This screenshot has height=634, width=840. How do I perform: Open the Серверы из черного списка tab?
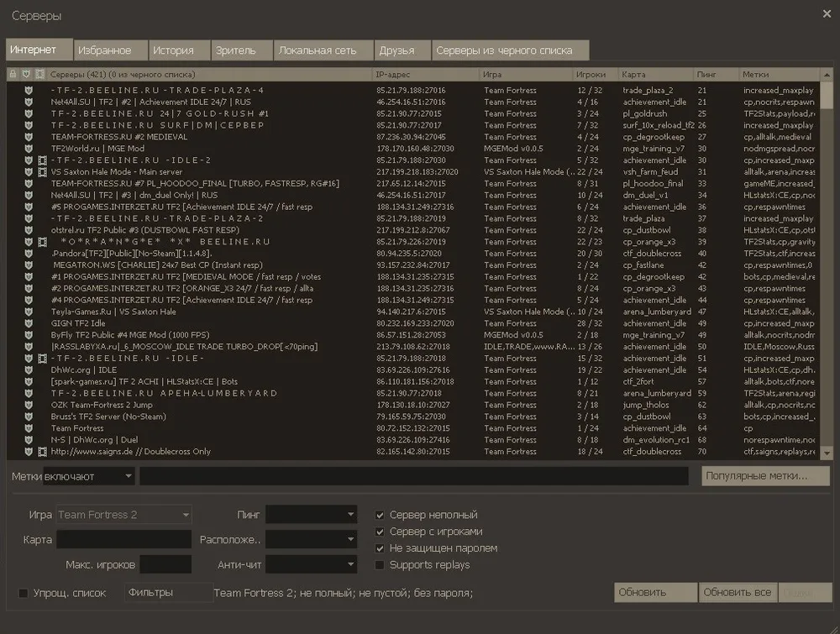pos(509,50)
